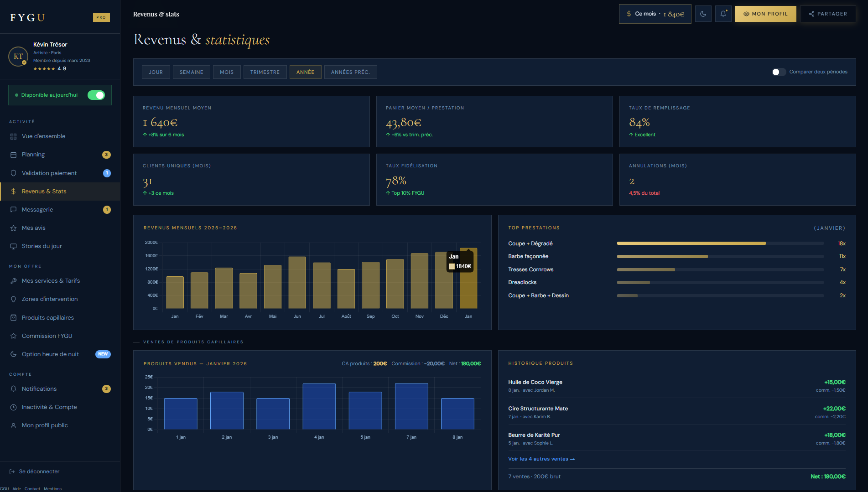The image size is (868, 492).
Task: Click Tresses Cornrows progress bar
Action: point(720,270)
